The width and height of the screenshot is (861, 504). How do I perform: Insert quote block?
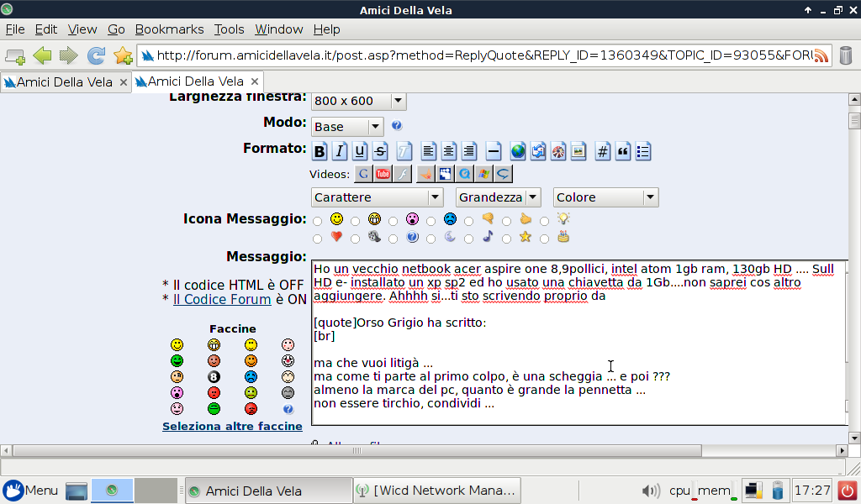tap(623, 151)
